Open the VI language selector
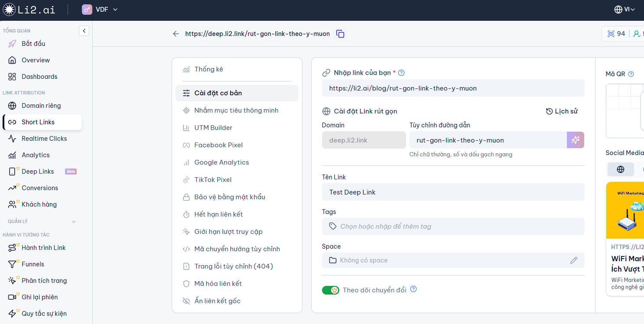644x324 pixels. [624, 10]
